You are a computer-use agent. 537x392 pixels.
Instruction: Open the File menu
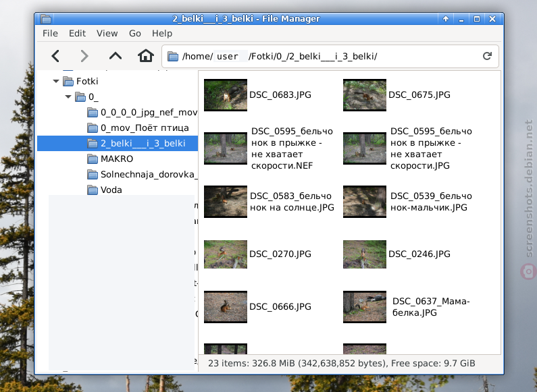pos(50,33)
